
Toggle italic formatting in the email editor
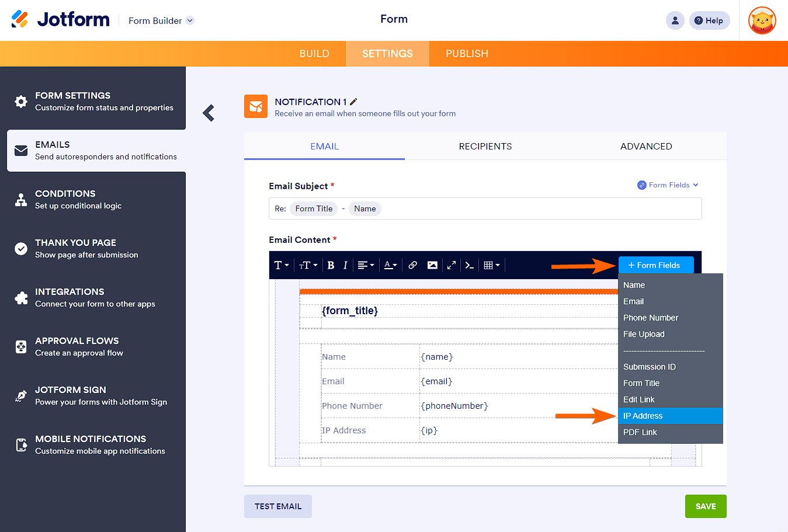click(x=345, y=265)
